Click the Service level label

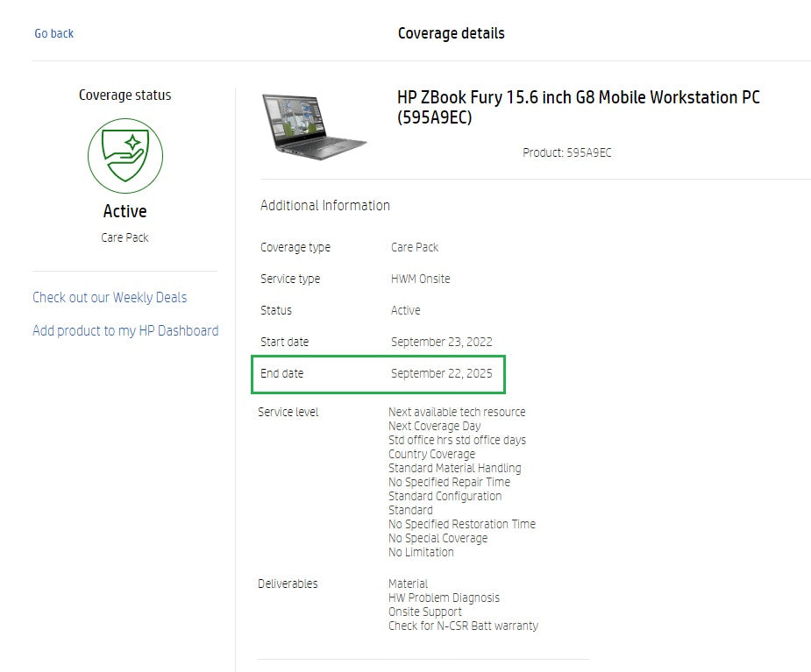288,412
